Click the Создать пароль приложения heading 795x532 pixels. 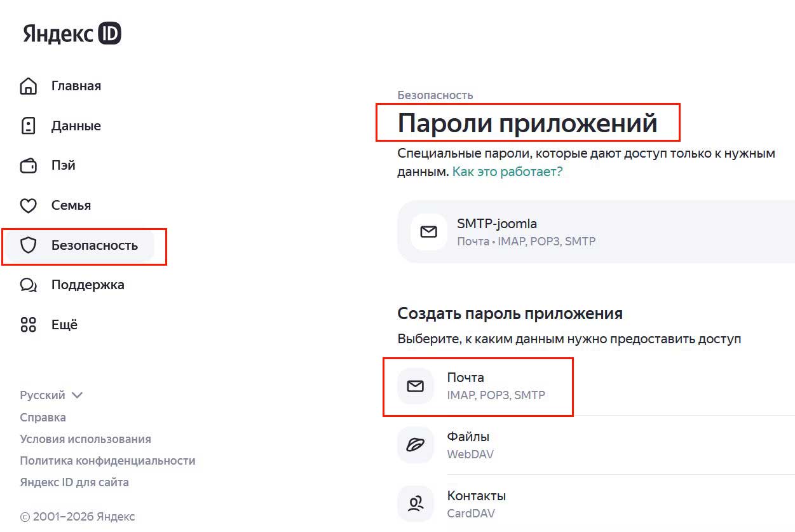[510, 313]
